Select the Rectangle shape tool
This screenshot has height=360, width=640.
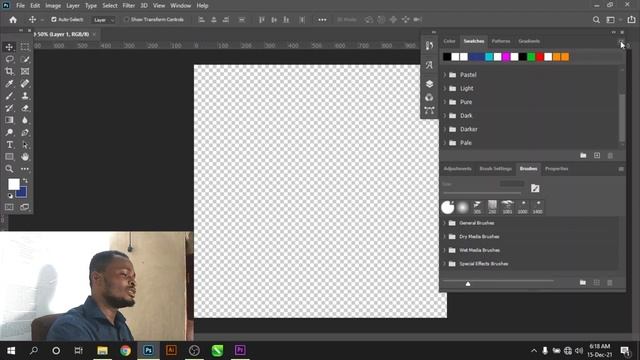coord(9,157)
